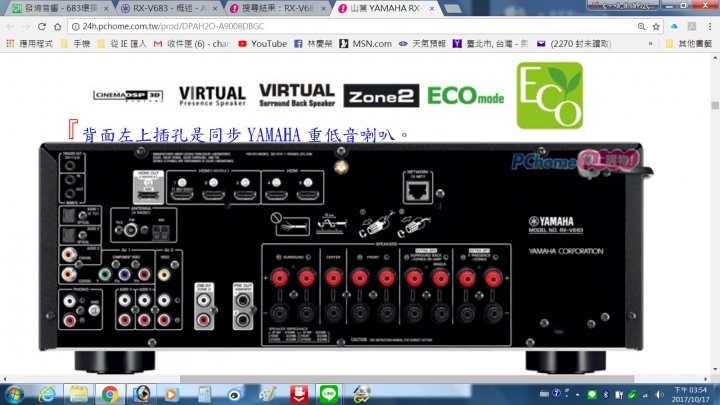This screenshot has height=405, width=720.
Task: Open the LINE app in the taskbar
Action: [x=329, y=394]
